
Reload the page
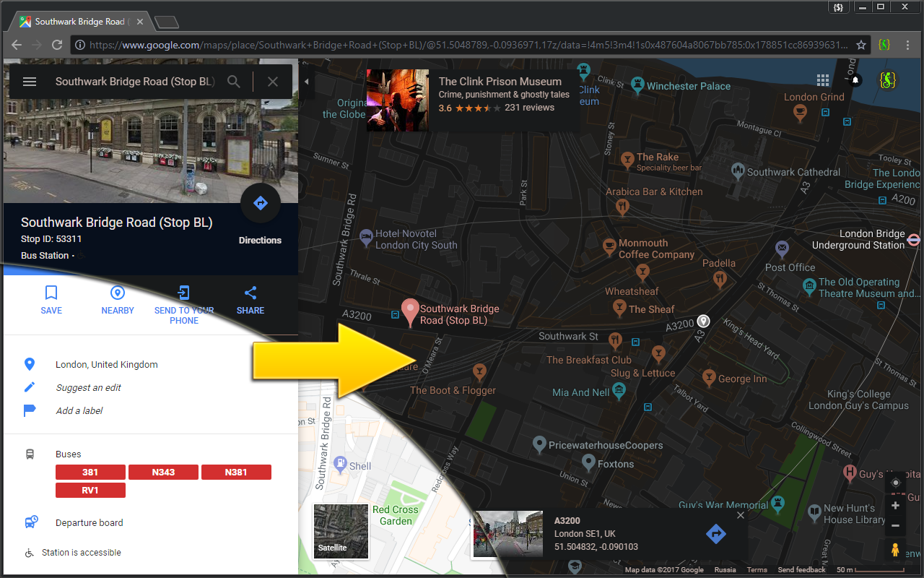(x=56, y=45)
